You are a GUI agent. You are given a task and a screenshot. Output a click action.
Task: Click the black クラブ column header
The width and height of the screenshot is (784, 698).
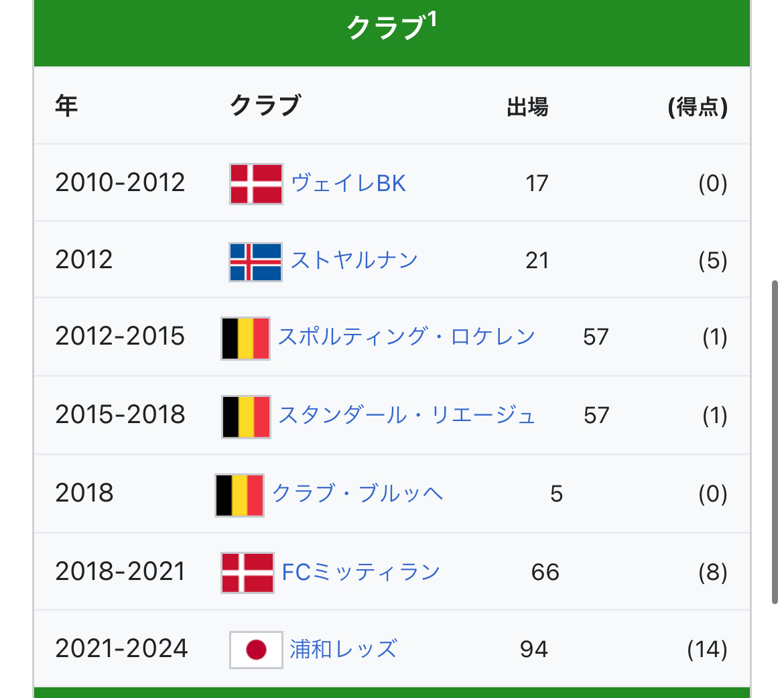(x=265, y=106)
